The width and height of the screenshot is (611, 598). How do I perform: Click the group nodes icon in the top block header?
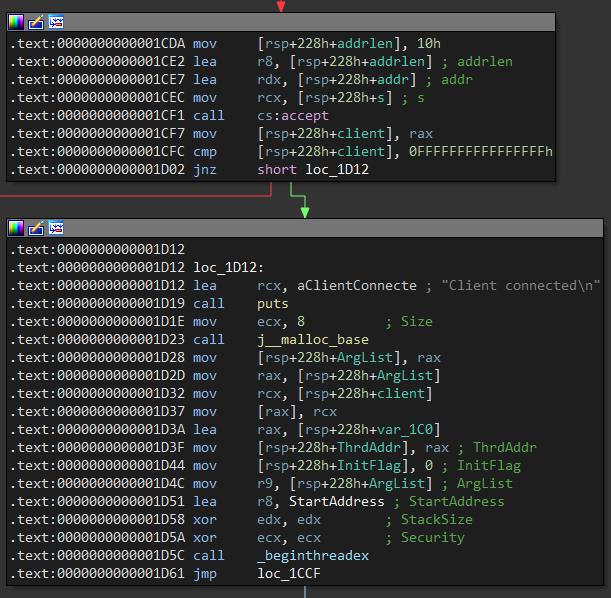[56, 22]
